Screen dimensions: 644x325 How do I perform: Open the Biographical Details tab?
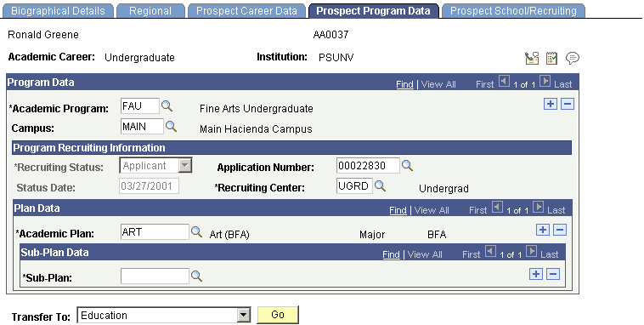(59, 11)
